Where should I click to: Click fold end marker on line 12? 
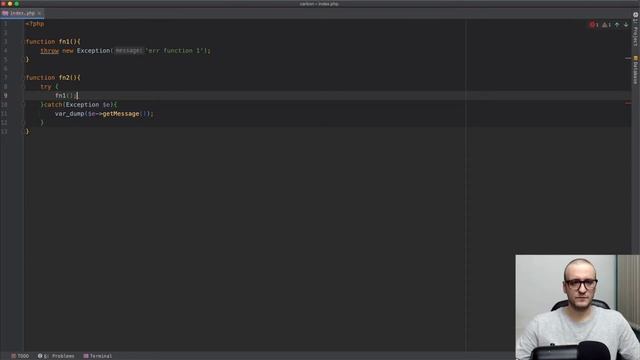click(x=24, y=122)
